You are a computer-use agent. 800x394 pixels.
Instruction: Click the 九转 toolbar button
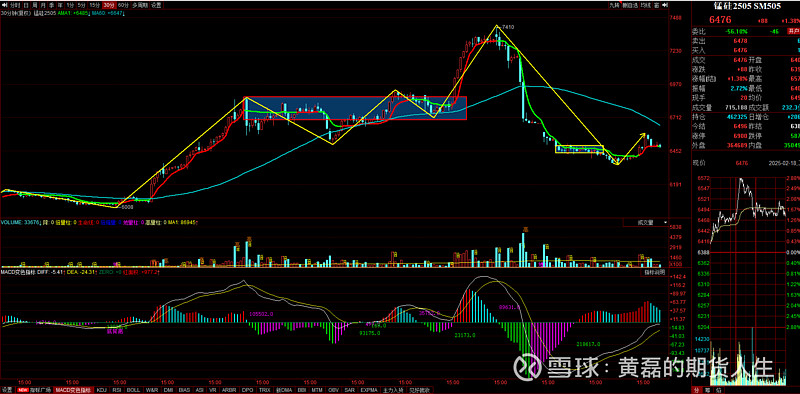pos(614,5)
